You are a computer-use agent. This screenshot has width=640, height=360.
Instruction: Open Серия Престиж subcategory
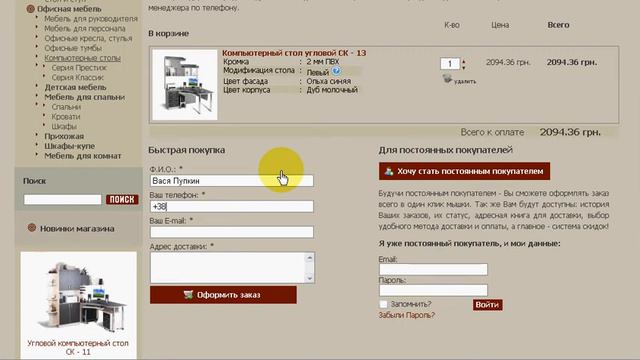click(x=79, y=68)
